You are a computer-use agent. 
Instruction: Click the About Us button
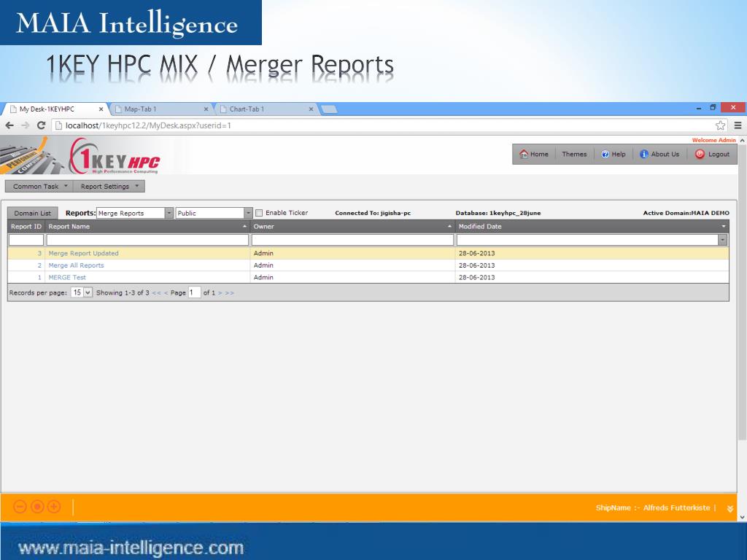coord(659,154)
